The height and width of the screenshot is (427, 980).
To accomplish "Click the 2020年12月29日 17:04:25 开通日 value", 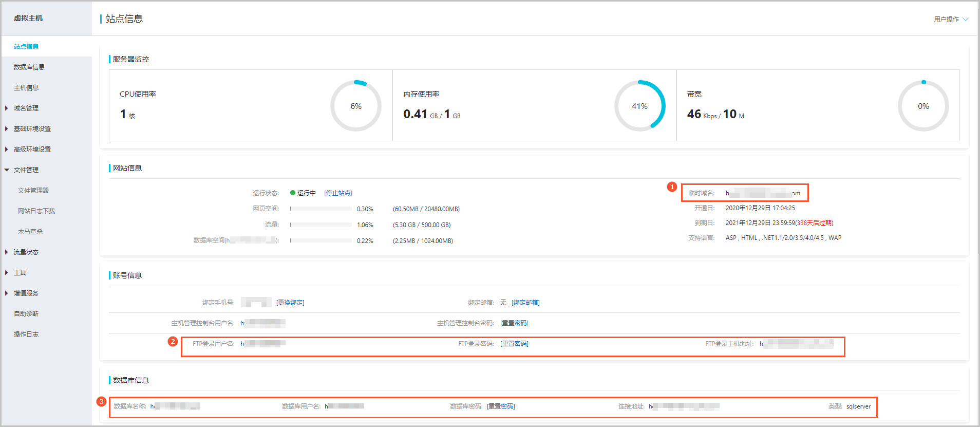I will pyautogui.click(x=760, y=208).
